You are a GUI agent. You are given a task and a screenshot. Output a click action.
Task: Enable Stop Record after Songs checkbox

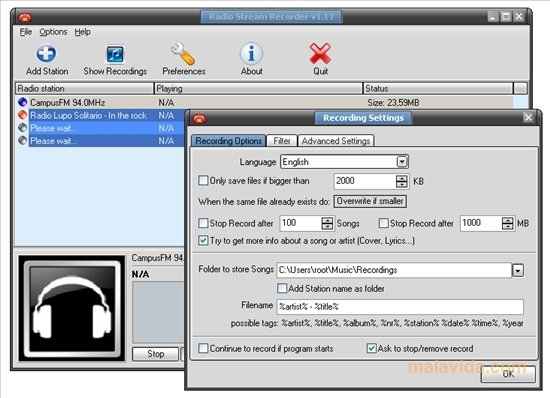pyautogui.click(x=203, y=223)
